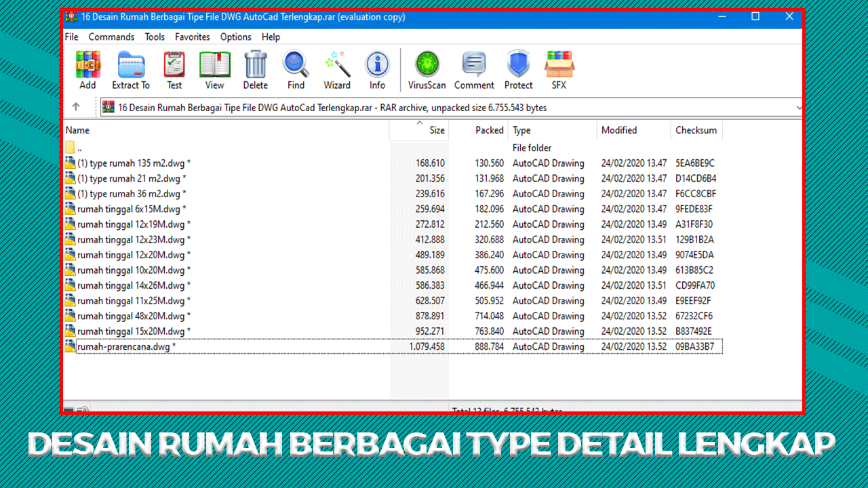Click size value 585.868
The height and width of the screenshot is (488, 868).
coord(430,270)
